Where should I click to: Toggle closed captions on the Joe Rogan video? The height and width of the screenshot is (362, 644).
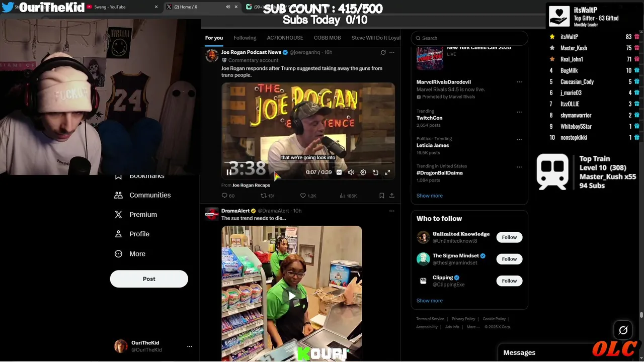(339, 172)
